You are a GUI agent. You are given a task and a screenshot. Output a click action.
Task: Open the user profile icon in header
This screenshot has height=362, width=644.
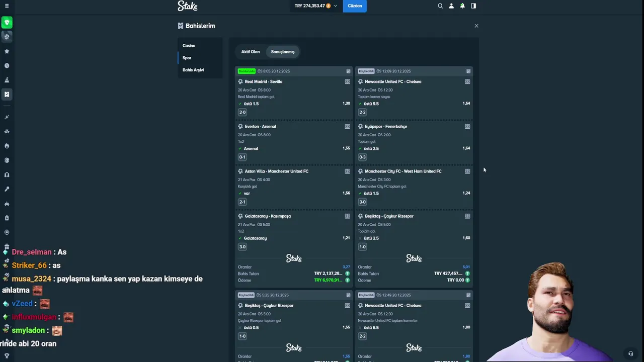click(451, 6)
